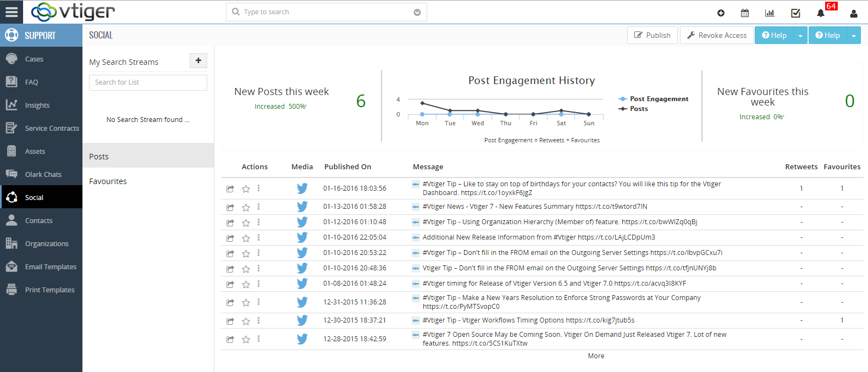Viewport: 868px width, 372px height.
Task: Open more actions for 01-16-2016 post
Action: click(258, 188)
